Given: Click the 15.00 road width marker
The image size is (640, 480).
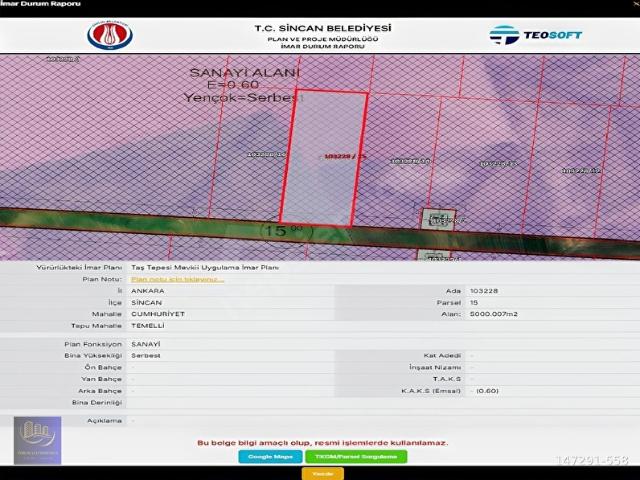Looking at the screenshot, I should pos(285,231).
